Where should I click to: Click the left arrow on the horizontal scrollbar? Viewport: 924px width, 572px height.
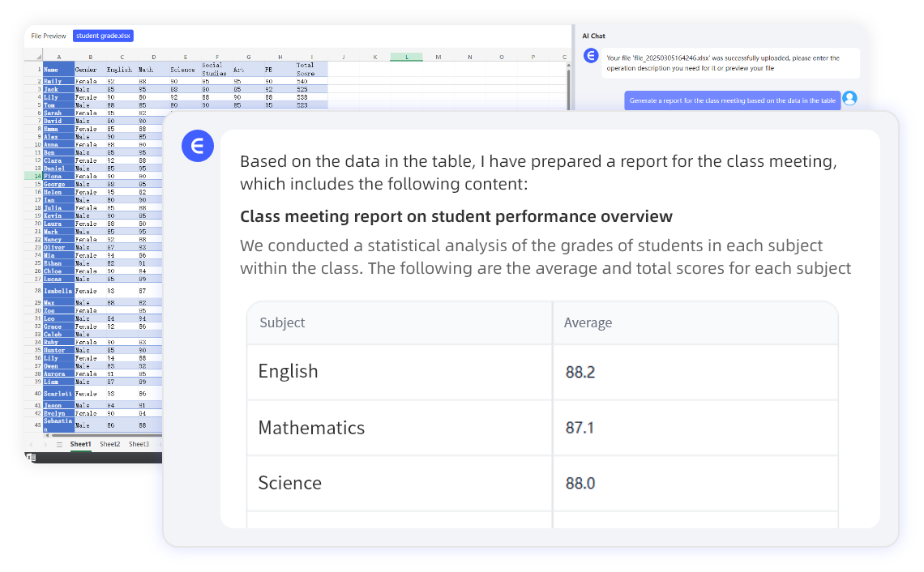[x=47, y=435]
